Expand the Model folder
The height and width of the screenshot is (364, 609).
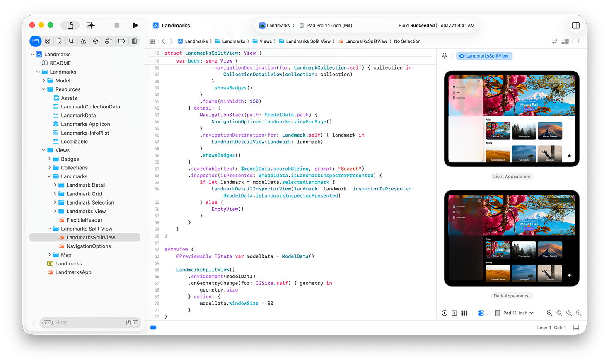[44, 81]
